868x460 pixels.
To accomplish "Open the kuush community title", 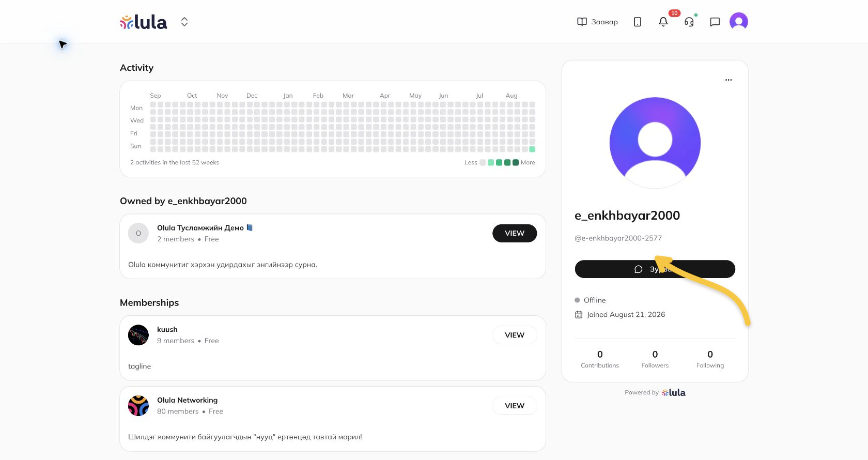I will click(167, 330).
